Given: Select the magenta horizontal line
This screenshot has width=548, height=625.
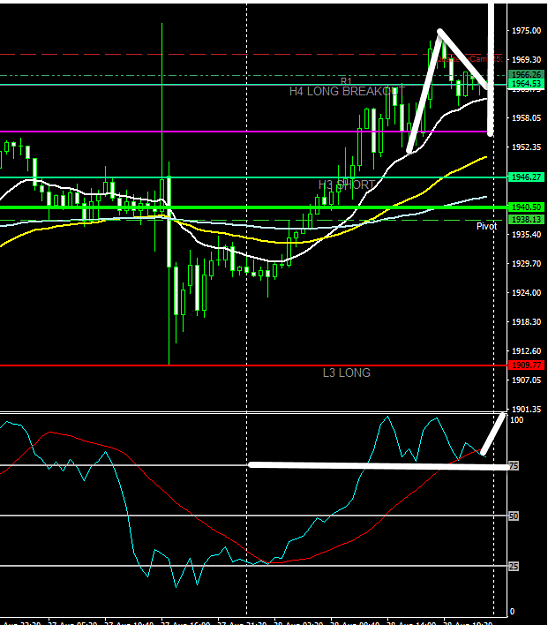Looking at the screenshot, I should tap(243, 132).
